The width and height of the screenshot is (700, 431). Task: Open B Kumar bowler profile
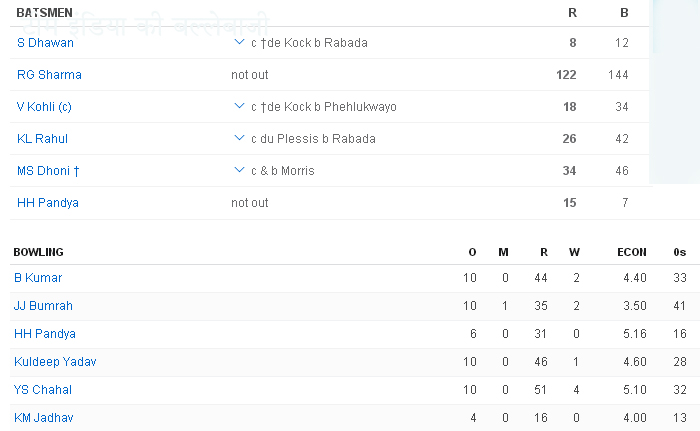[x=38, y=277]
